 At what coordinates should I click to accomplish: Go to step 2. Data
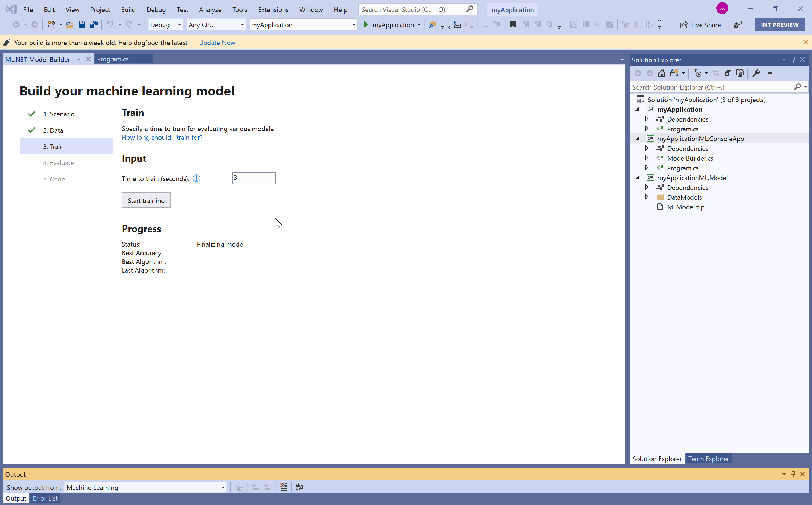tap(66, 130)
